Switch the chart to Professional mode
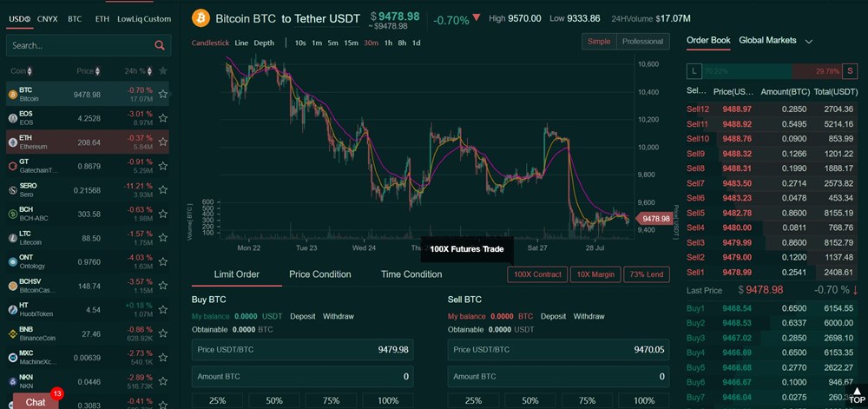This screenshot has height=409, width=868. pos(642,41)
